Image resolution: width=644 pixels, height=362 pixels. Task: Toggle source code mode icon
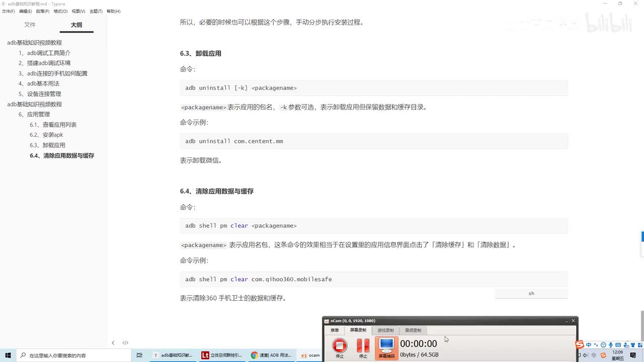(x=125, y=343)
